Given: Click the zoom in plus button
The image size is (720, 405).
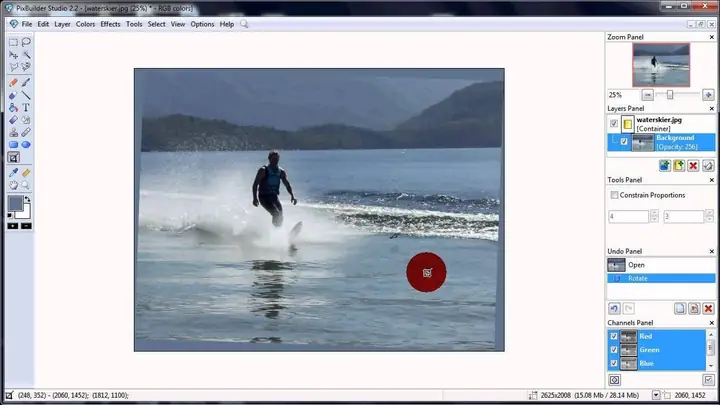Looking at the screenshot, I should click(x=708, y=95).
